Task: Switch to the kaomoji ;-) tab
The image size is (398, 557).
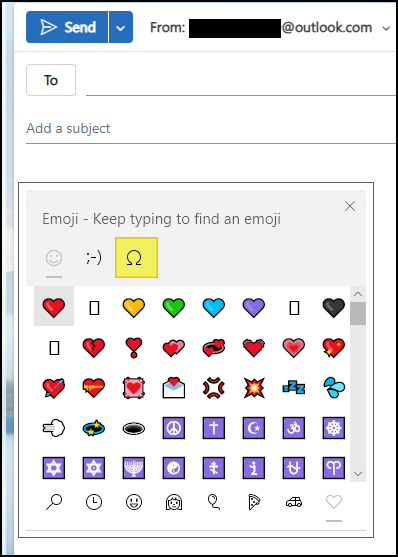Action: [93, 258]
